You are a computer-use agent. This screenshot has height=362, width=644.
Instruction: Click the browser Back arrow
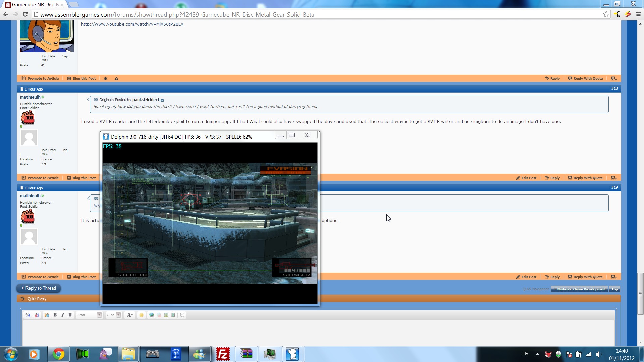[x=6, y=14]
